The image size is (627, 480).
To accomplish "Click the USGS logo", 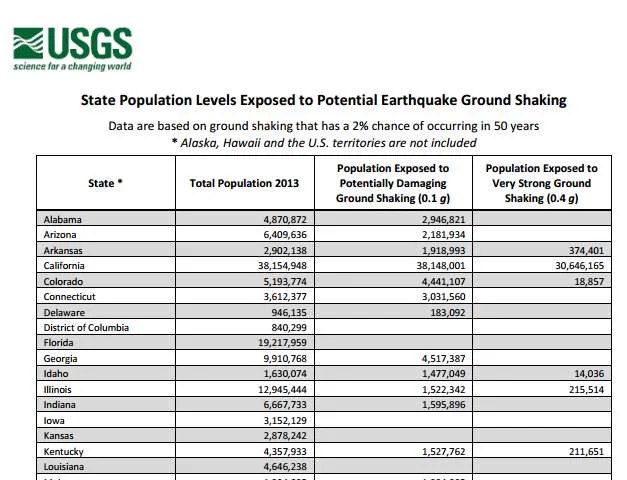I will pos(72,49).
